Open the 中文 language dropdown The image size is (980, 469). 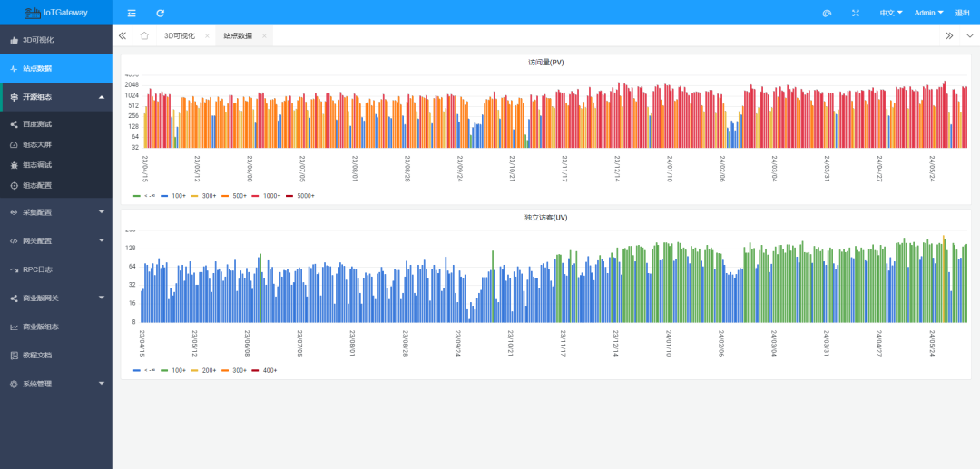click(890, 13)
